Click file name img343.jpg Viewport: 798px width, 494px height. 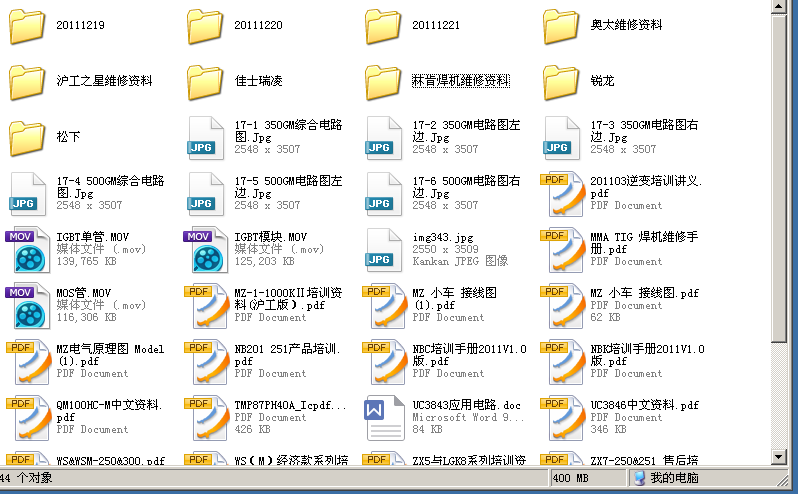pos(443,237)
